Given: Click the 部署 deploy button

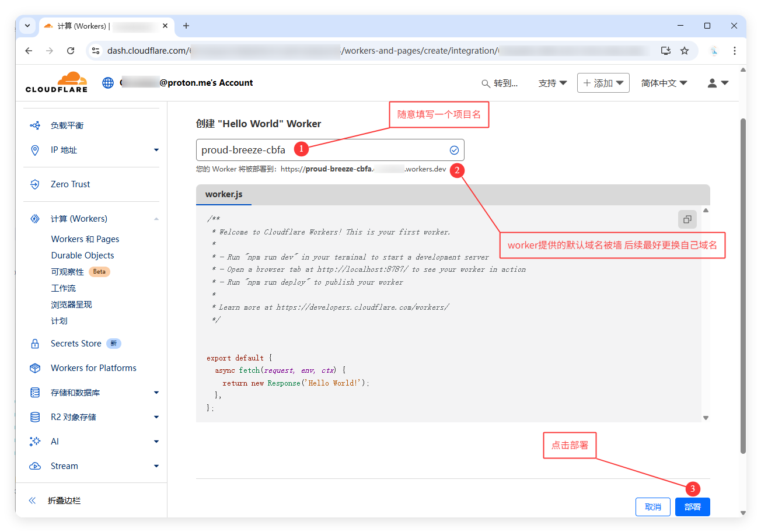Looking at the screenshot, I should tap(692, 507).
